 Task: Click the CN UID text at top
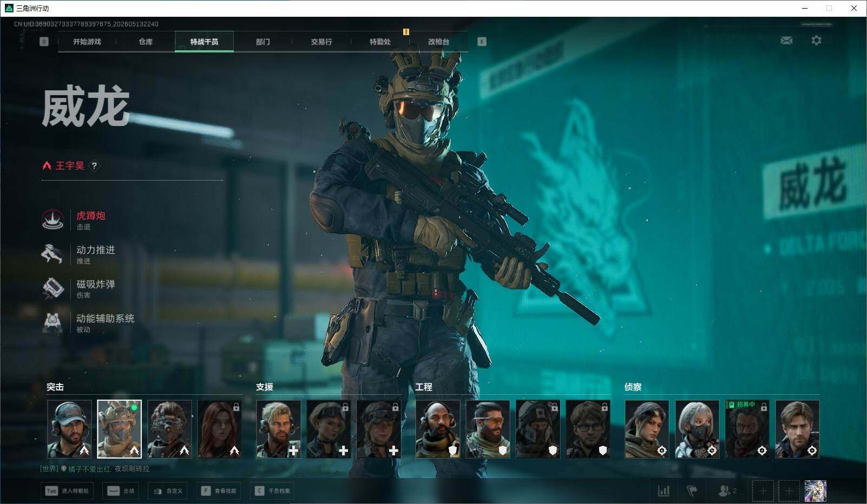87,24
